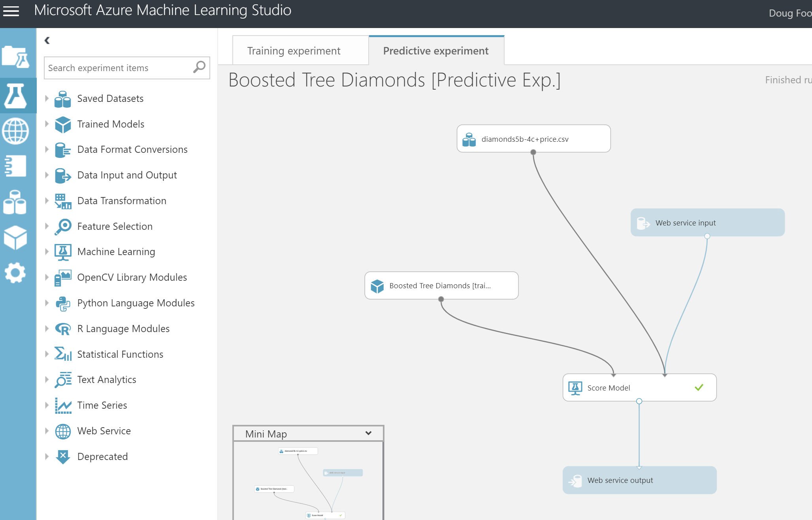Expand the Trained Models category

pyautogui.click(x=47, y=124)
